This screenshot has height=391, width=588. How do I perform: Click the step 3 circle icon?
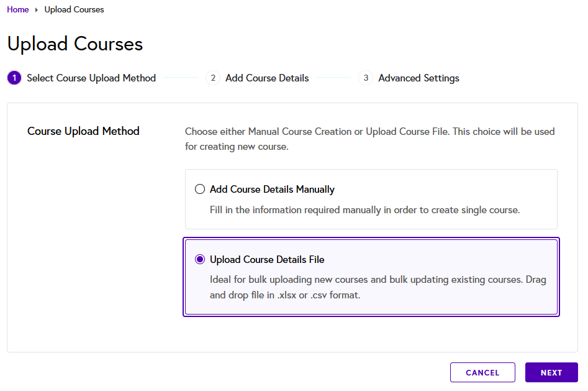click(366, 78)
